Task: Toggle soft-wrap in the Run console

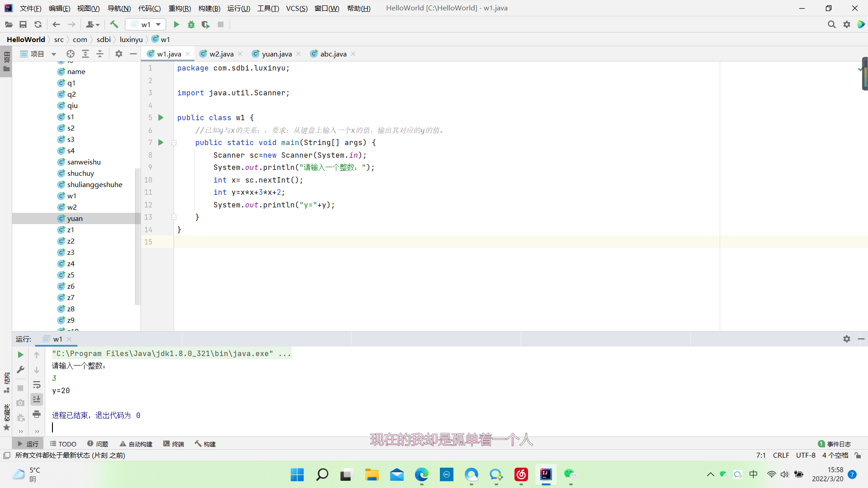Action: click(x=37, y=385)
